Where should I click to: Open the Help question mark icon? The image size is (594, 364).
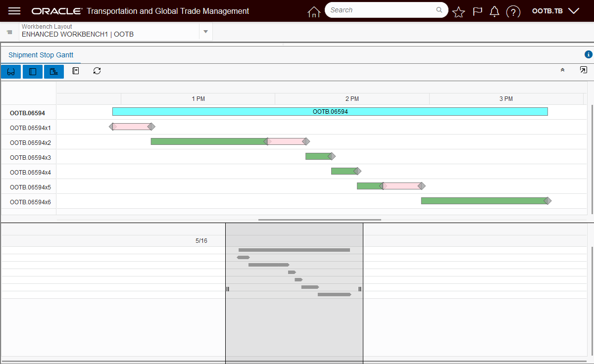click(x=513, y=11)
